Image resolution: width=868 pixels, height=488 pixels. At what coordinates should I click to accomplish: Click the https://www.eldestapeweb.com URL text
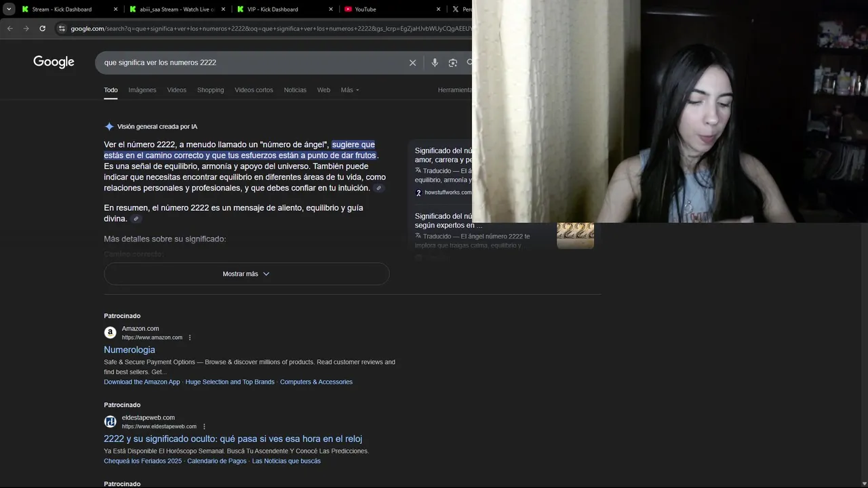(x=159, y=426)
